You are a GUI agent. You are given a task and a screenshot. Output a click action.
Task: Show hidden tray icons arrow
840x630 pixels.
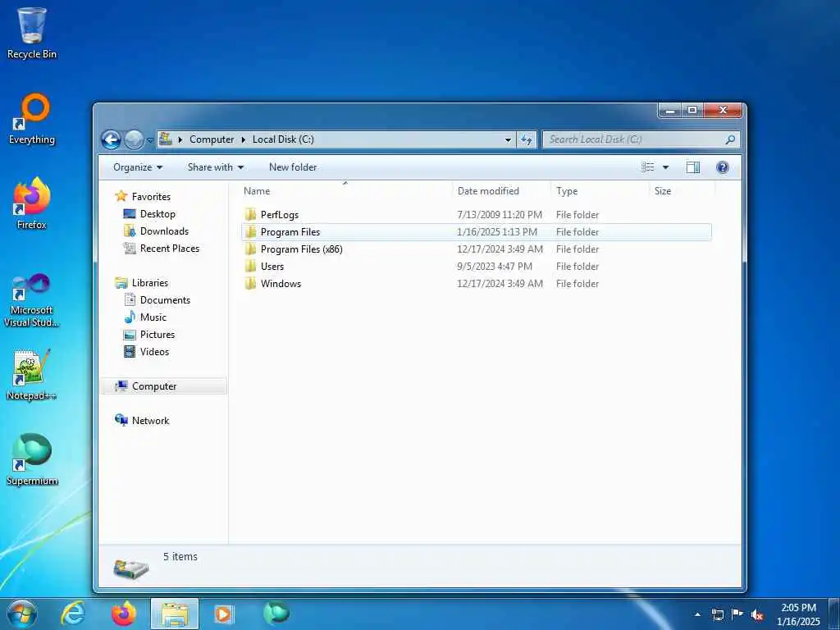(x=697, y=615)
